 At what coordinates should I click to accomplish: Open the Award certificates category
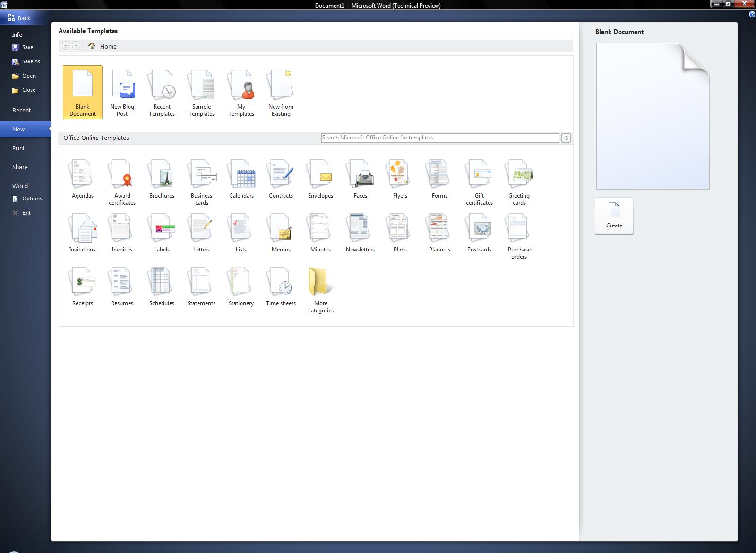click(x=122, y=182)
